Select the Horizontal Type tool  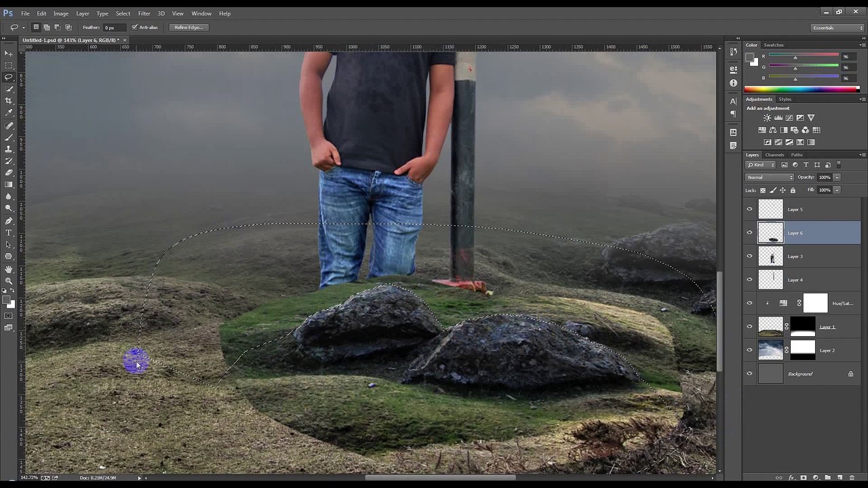click(9, 232)
